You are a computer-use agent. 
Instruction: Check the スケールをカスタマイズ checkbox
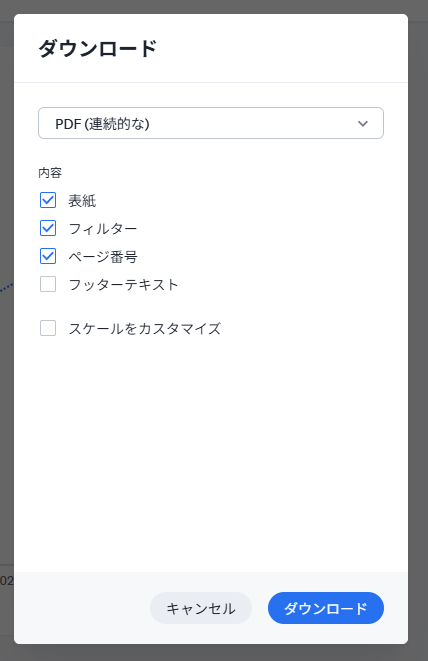pyautogui.click(x=48, y=328)
